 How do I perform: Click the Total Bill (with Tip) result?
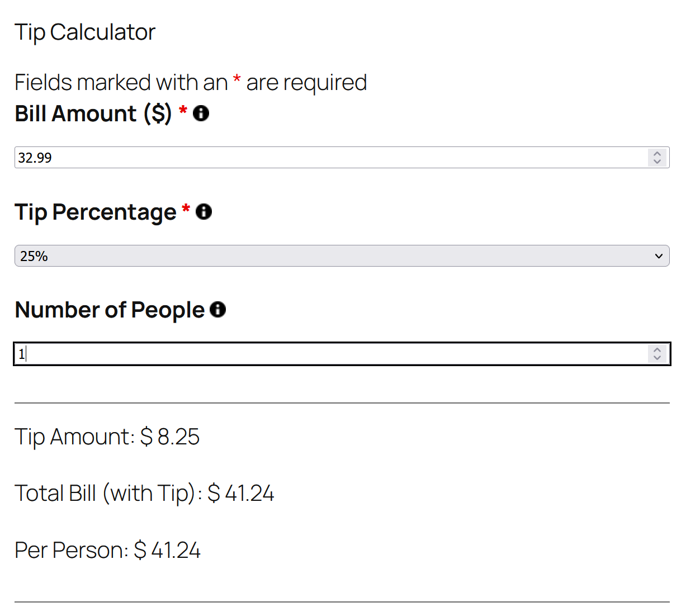point(144,494)
